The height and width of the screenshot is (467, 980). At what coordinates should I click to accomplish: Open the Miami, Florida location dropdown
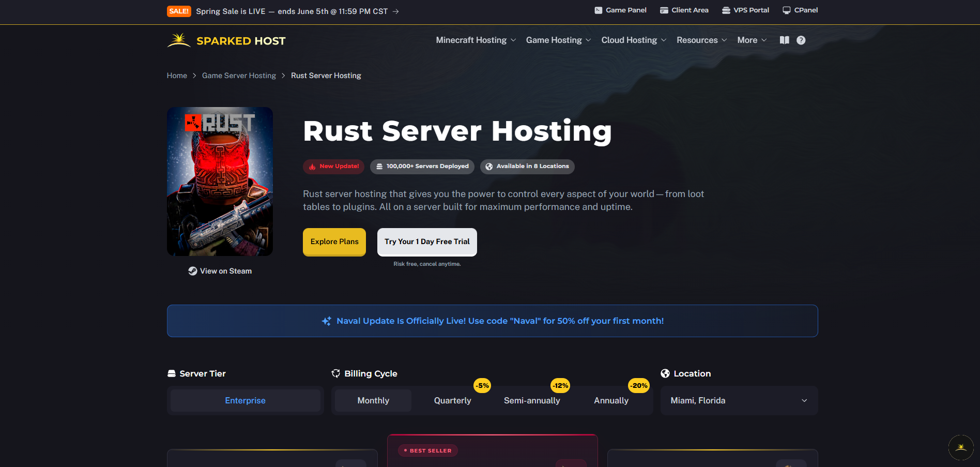point(739,401)
